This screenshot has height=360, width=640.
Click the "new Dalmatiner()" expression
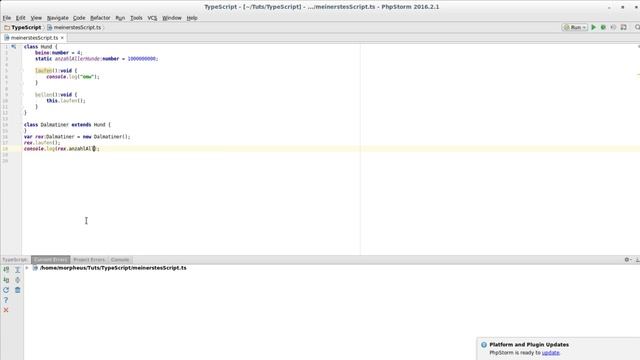coord(106,137)
